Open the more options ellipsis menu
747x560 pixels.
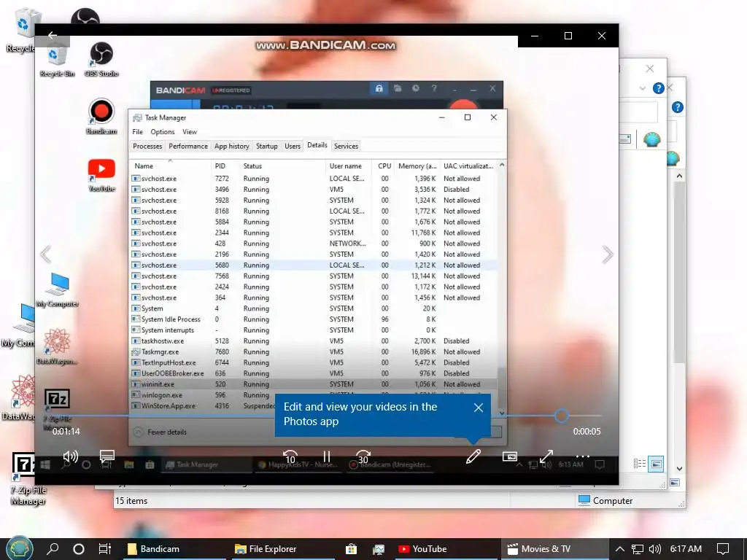[583, 456]
